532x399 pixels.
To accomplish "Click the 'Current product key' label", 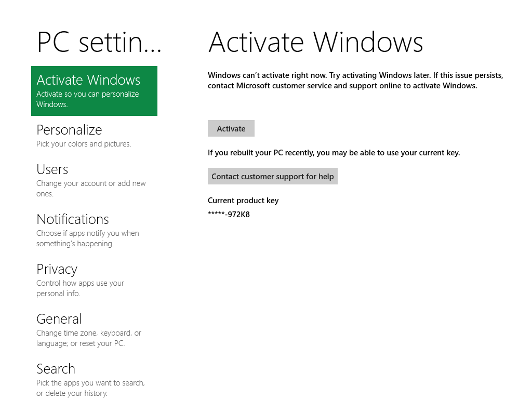I will pyautogui.click(x=243, y=201).
